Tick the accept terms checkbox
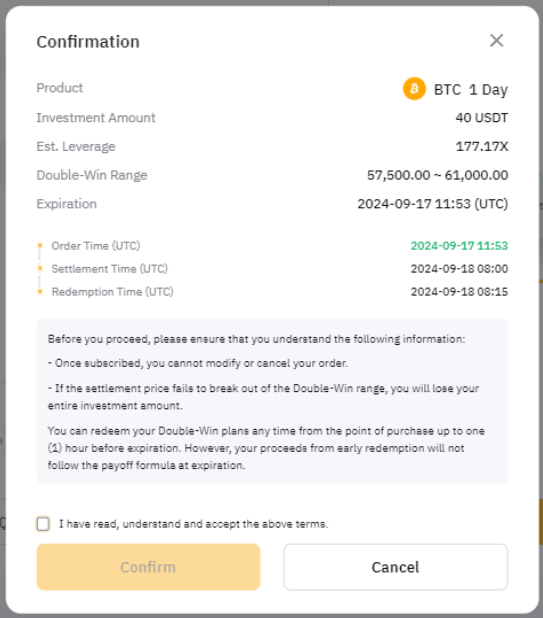 click(43, 524)
